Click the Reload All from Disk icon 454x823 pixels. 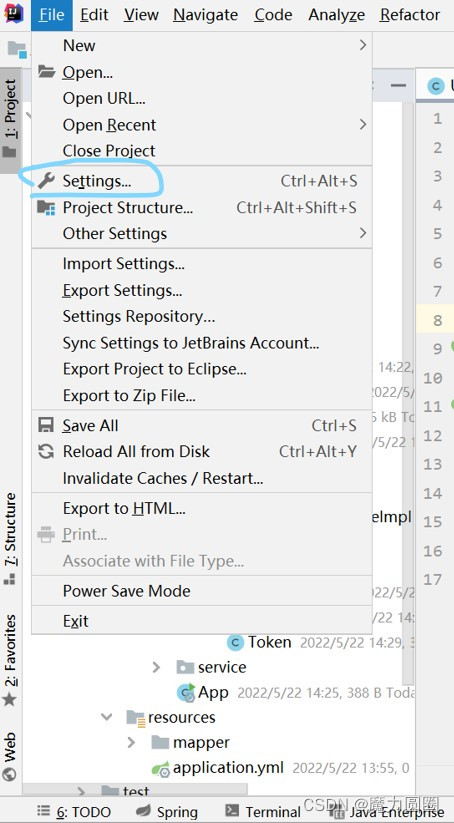(46, 451)
